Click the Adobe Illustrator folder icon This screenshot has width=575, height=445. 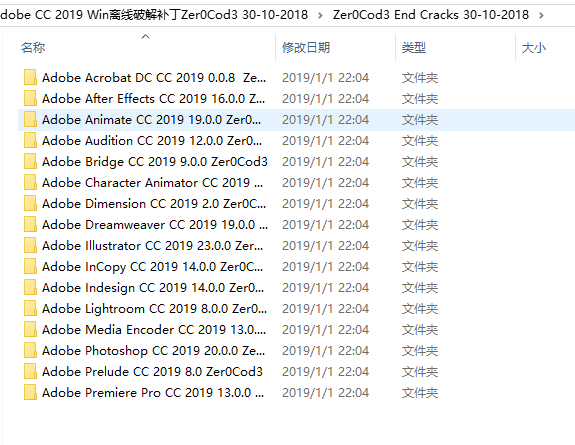[x=30, y=245]
